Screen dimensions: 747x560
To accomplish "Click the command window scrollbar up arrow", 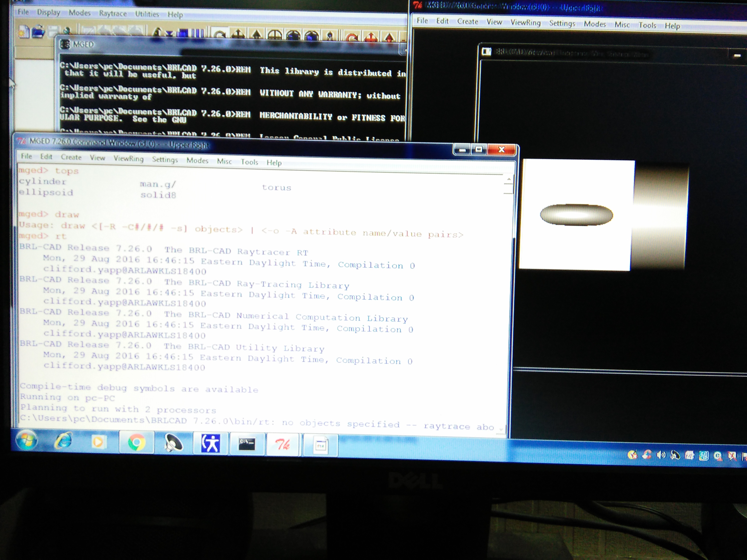I will click(x=509, y=179).
